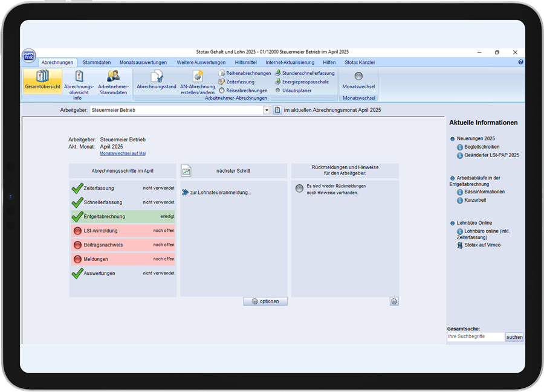Image resolution: width=544 pixels, height=392 pixels.
Task: Click the Stotax auf Vimeo icon
Action: 460,245
